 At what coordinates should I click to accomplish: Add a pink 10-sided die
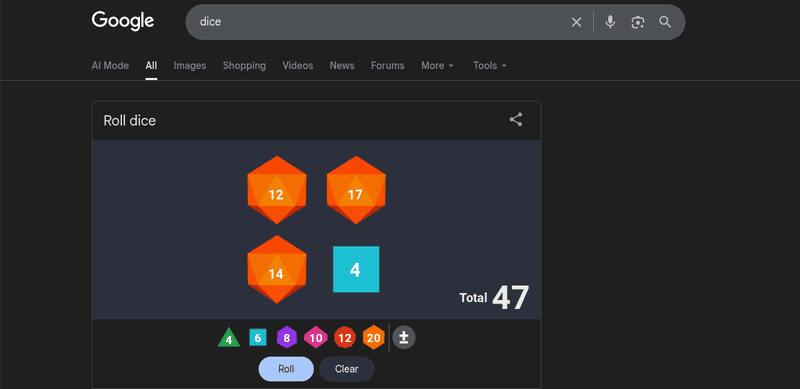(316, 337)
